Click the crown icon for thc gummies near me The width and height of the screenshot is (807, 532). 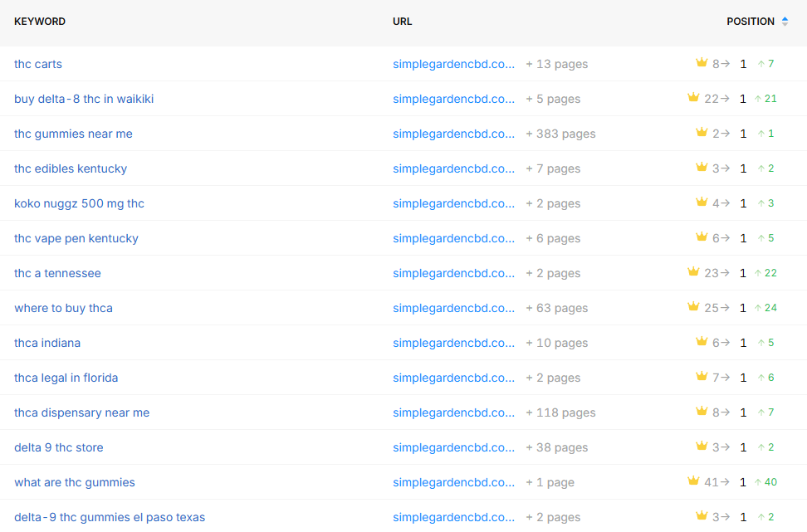(x=702, y=132)
